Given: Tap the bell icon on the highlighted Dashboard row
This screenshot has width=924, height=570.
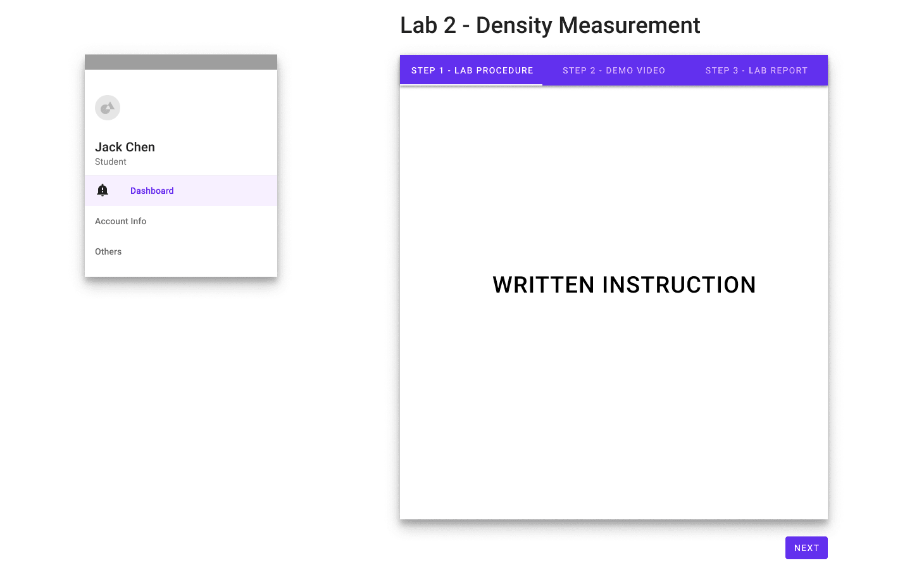Looking at the screenshot, I should pos(103,190).
